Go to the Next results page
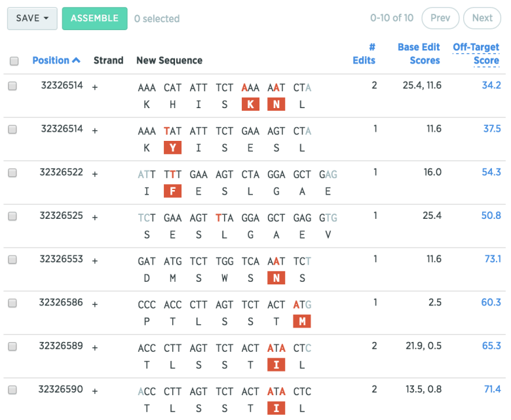Viewport: 511px width, 420px height. pos(482,18)
